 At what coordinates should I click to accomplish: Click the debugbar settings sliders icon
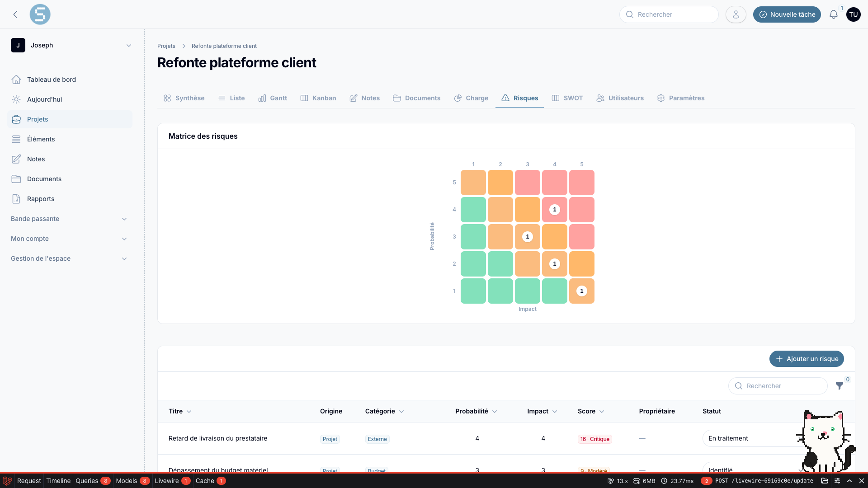(837, 481)
